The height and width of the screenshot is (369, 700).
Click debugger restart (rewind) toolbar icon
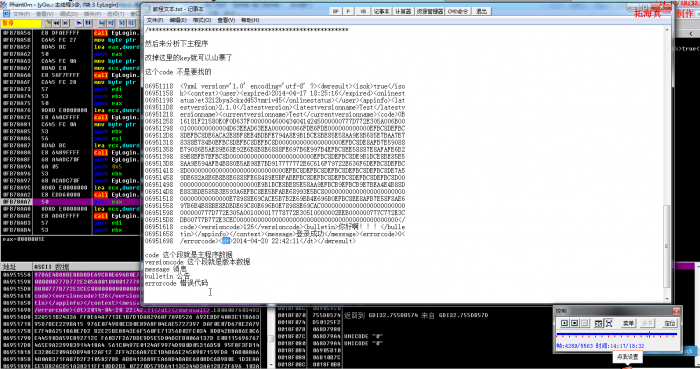pyautogui.click(x=57, y=23)
